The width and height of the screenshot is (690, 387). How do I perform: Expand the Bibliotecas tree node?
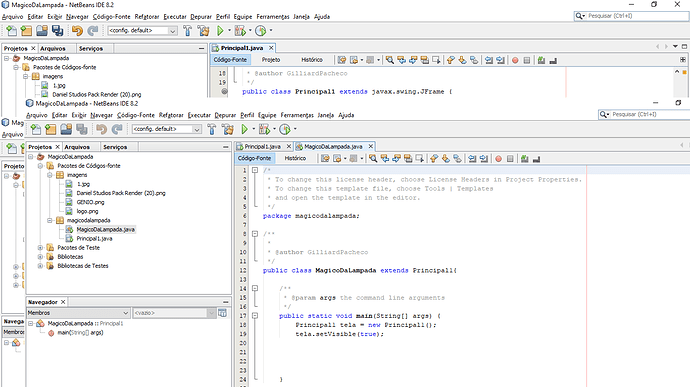click(x=40, y=257)
